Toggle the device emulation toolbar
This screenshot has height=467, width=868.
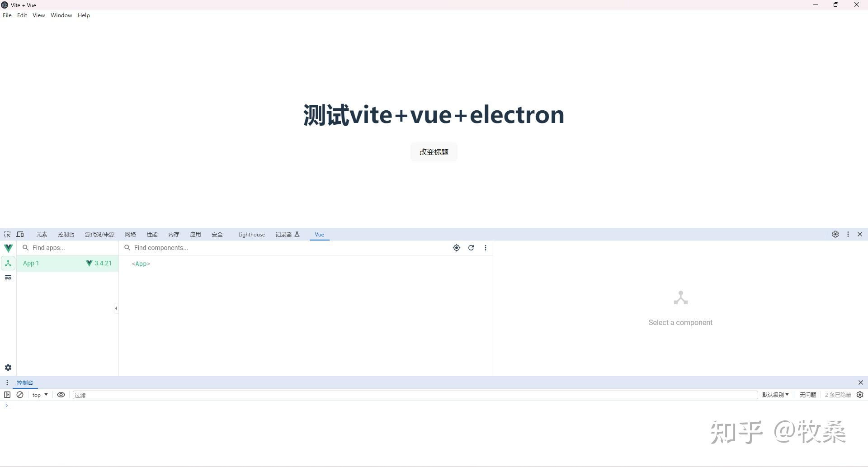tap(20, 234)
